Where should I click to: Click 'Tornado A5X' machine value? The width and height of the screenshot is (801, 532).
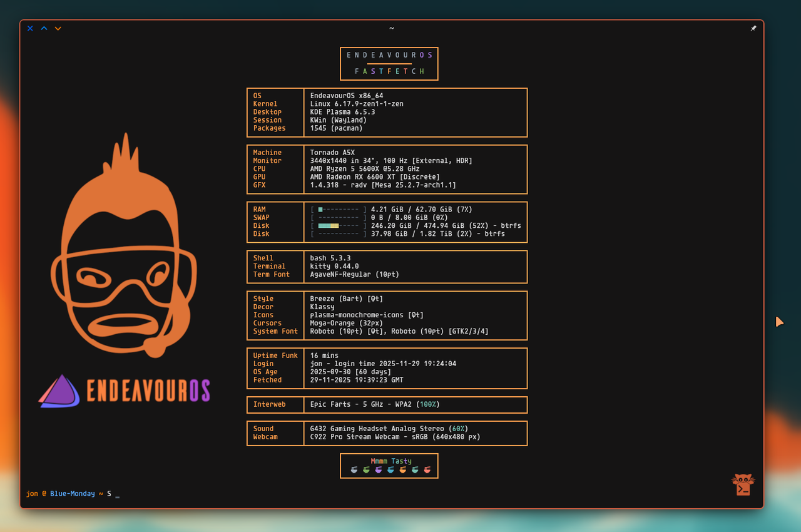(332, 153)
